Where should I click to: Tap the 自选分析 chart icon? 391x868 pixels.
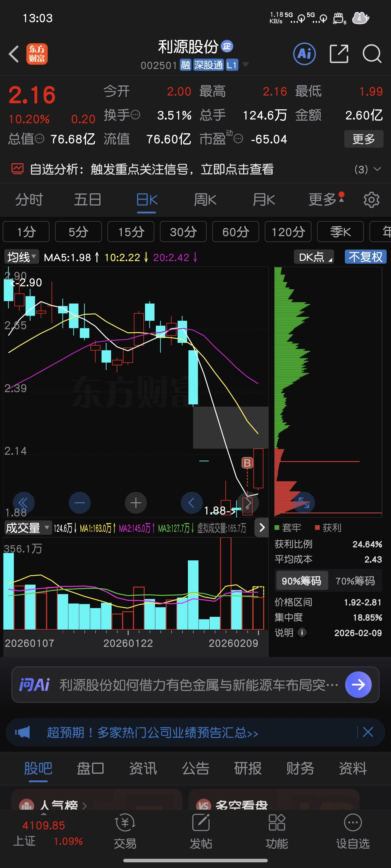click(x=18, y=168)
